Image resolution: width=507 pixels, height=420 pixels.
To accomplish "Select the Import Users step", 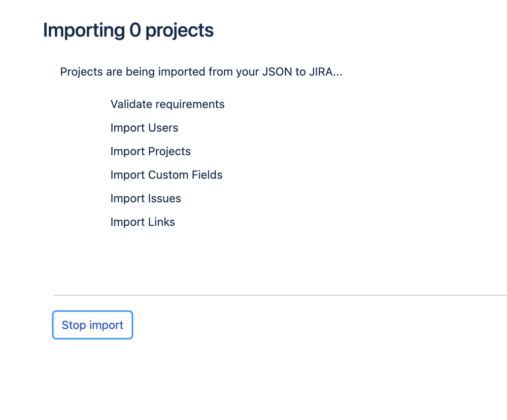I will click(x=144, y=128).
